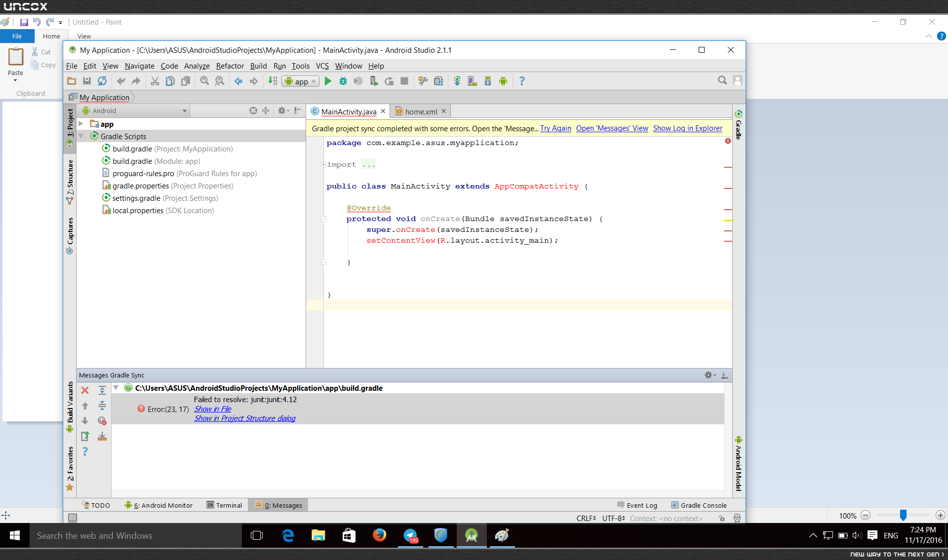948x560 pixels.
Task: Click the Find magnifier icon in toolbar
Action: click(x=204, y=81)
